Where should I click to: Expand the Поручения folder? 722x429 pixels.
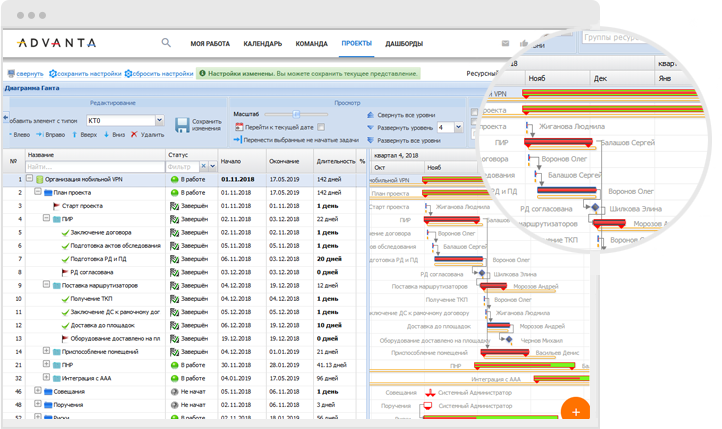tap(38, 404)
